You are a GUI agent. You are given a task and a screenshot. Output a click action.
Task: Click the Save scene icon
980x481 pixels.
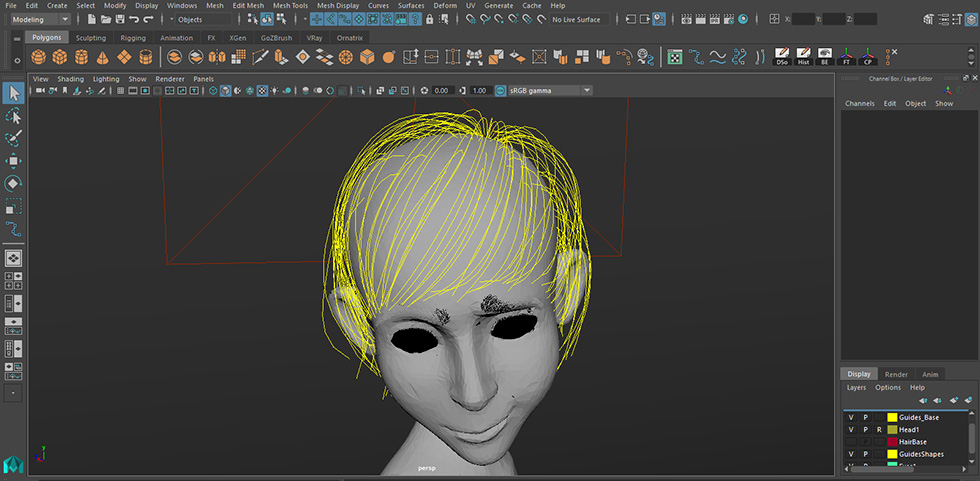click(120, 19)
